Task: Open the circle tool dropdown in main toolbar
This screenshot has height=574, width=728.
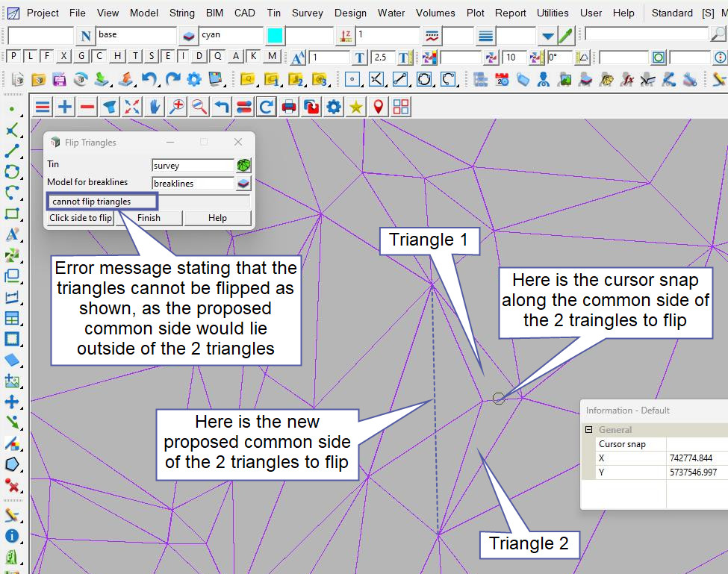Action: [x=424, y=80]
